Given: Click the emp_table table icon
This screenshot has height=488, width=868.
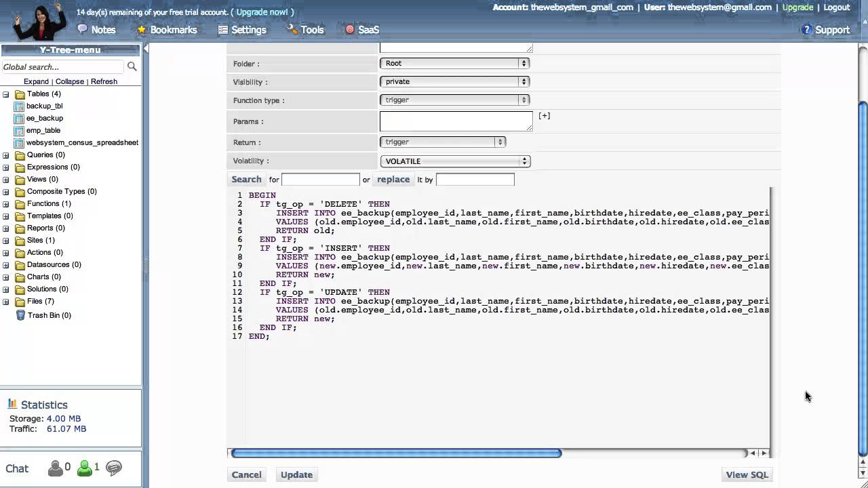Looking at the screenshot, I should 19,131.
